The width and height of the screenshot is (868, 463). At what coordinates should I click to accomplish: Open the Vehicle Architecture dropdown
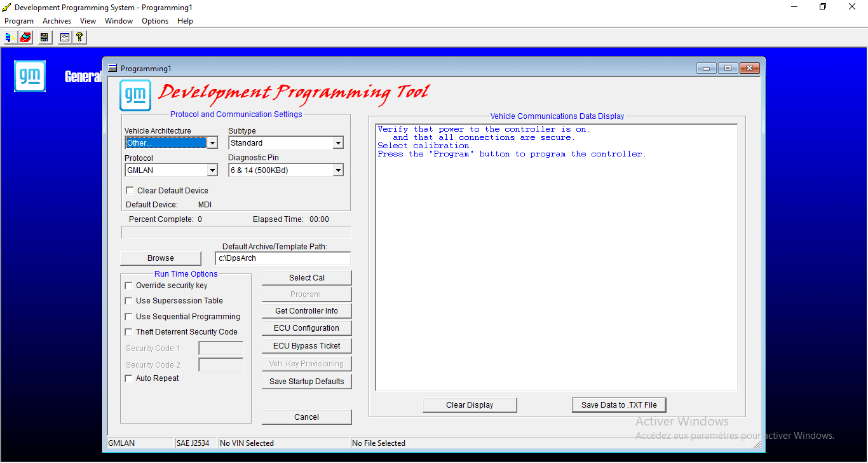pos(212,142)
